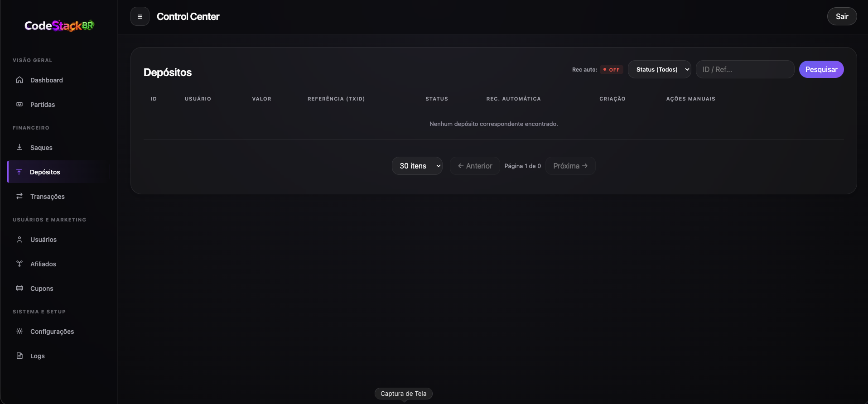Click the CodeStackBR logo
Screen dimensions: 868x404
pyautogui.click(x=59, y=26)
